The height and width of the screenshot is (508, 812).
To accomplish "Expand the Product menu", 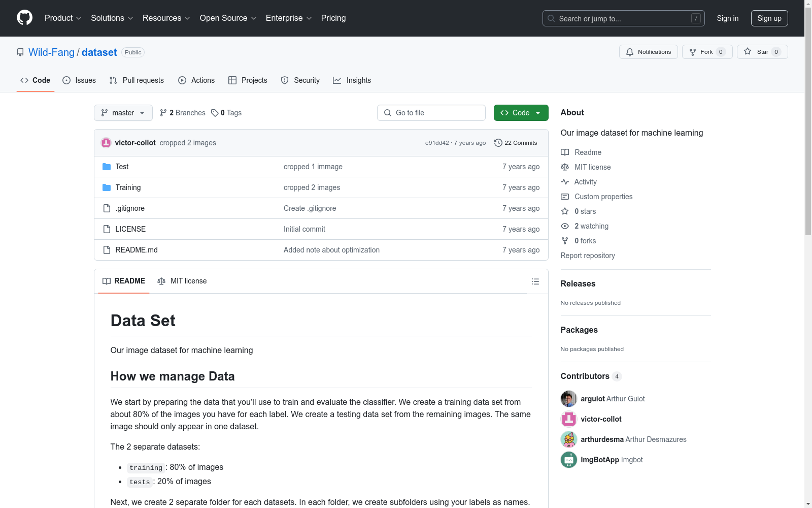I will tap(63, 18).
